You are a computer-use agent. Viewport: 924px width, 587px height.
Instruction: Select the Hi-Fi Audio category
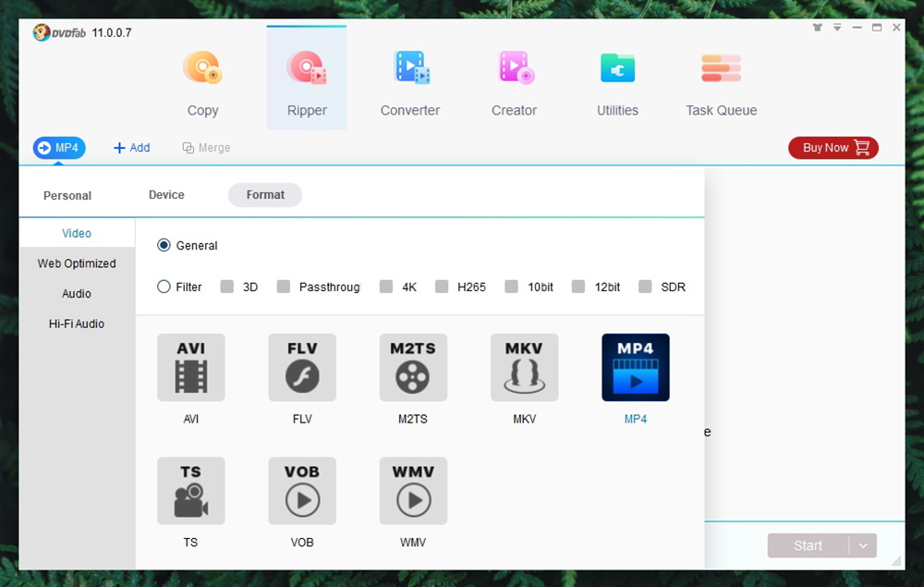[77, 324]
